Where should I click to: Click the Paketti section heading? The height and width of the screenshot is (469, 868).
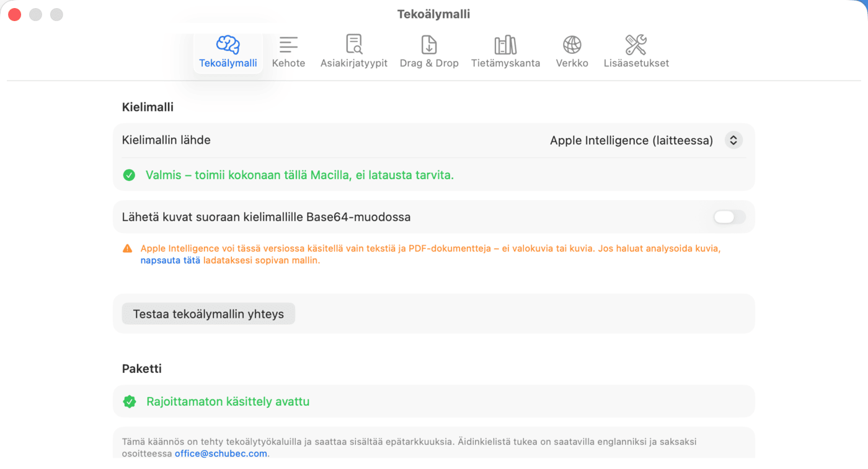tap(142, 369)
